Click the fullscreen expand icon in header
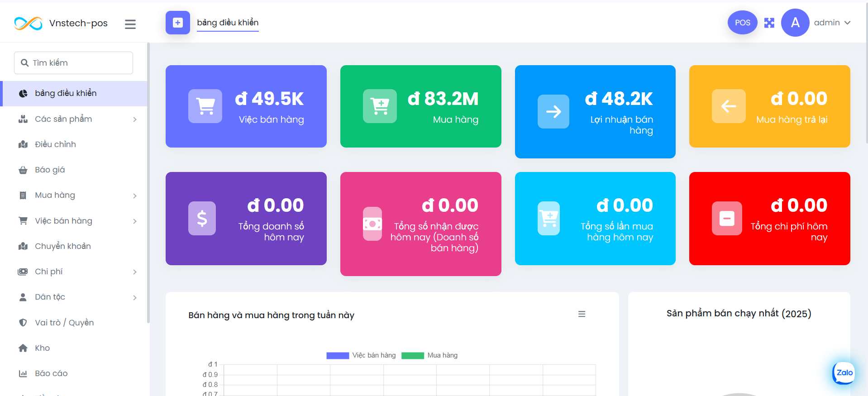 tap(769, 23)
